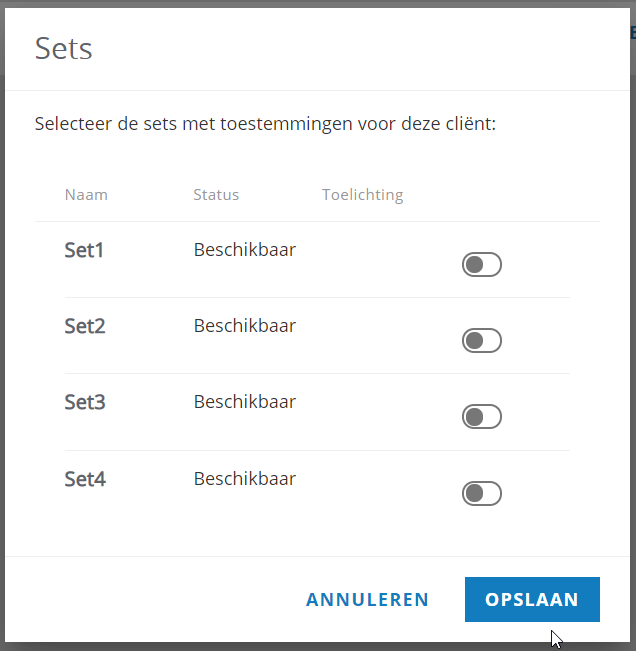Switch on the Set3 toggle
Image resolution: width=636 pixels, height=651 pixels.
(x=482, y=416)
